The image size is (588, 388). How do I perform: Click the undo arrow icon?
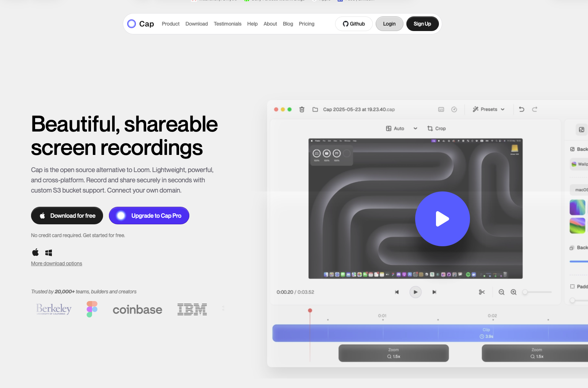(521, 109)
